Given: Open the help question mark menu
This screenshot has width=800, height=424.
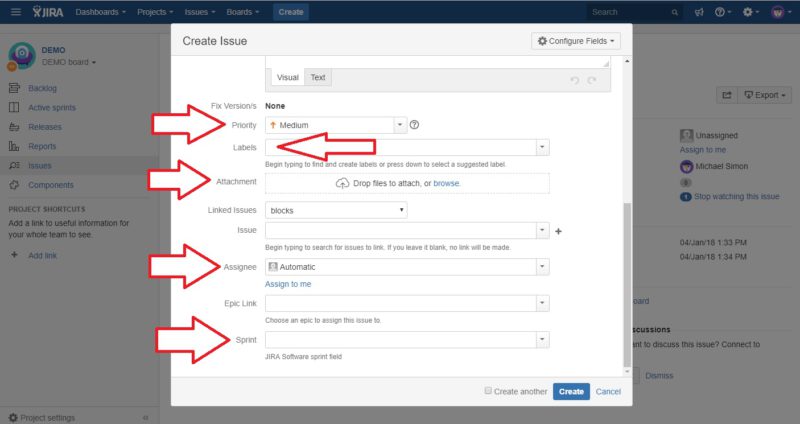Looking at the screenshot, I should (722, 12).
